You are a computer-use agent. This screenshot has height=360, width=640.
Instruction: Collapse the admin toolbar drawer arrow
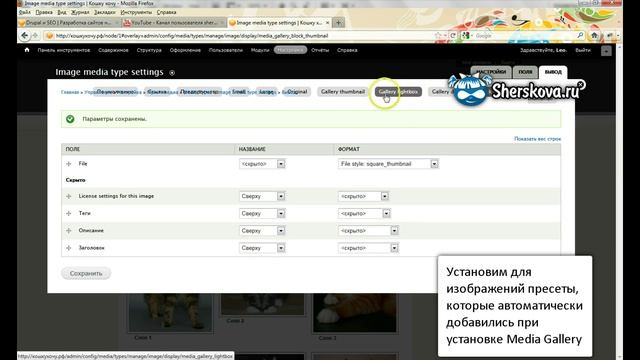606,51
